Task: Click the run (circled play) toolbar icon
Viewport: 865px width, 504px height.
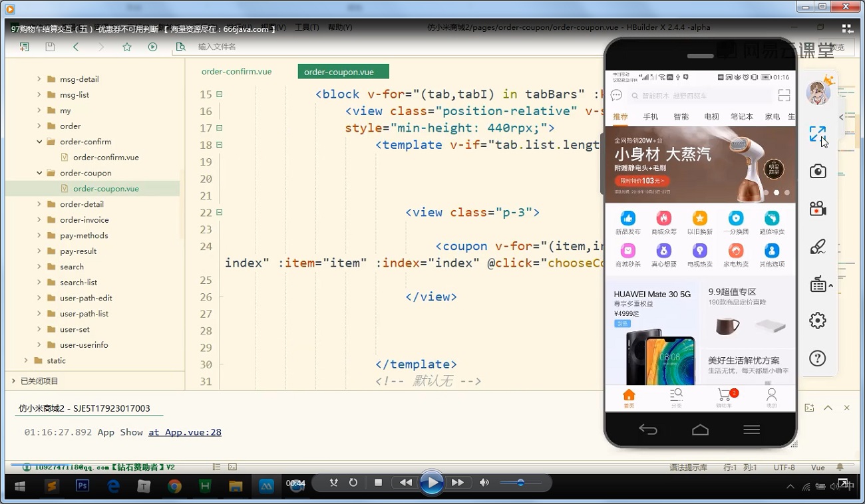Action: tap(153, 47)
